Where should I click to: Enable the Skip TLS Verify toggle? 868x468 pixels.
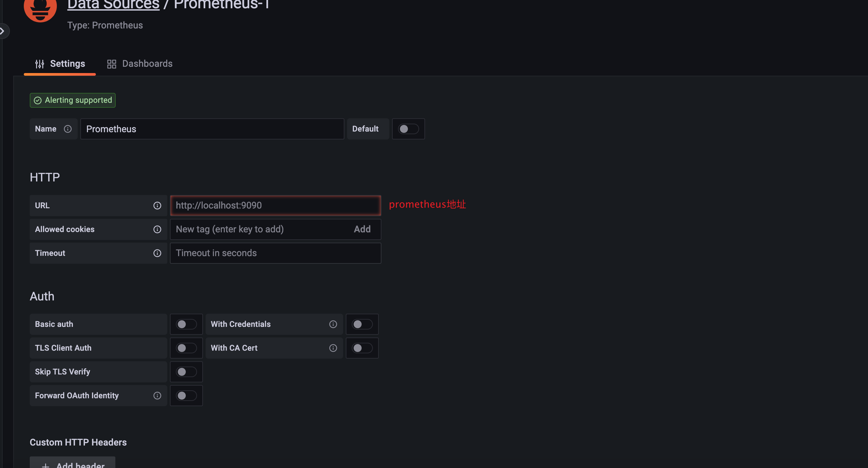[186, 372]
